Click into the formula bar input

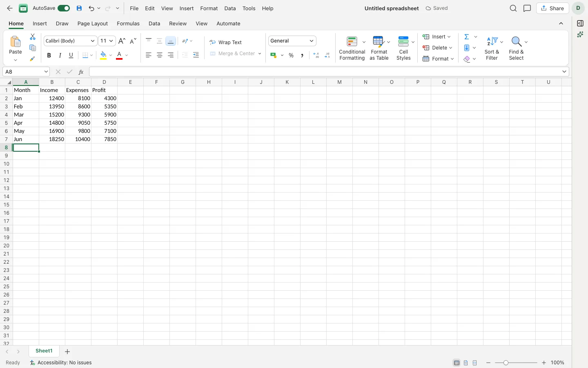325,72
